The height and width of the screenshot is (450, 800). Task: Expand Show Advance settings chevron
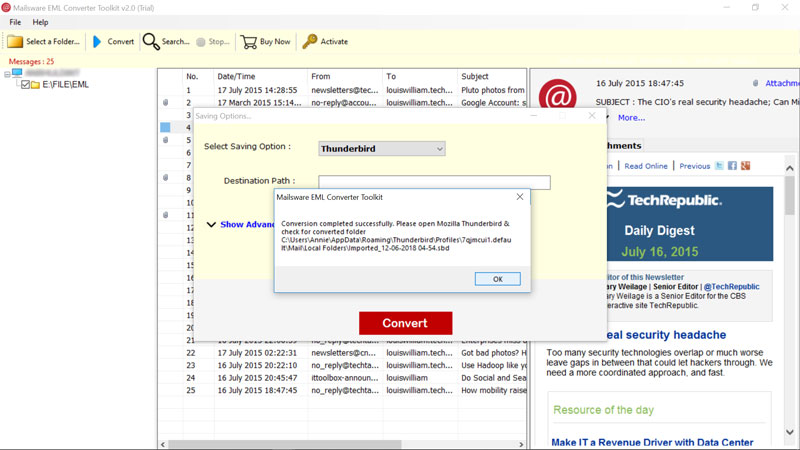tap(211, 224)
